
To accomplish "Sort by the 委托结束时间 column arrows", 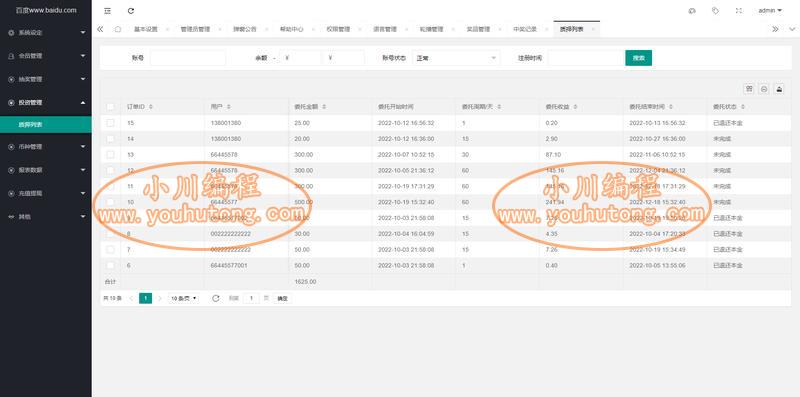I will point(670,107).
